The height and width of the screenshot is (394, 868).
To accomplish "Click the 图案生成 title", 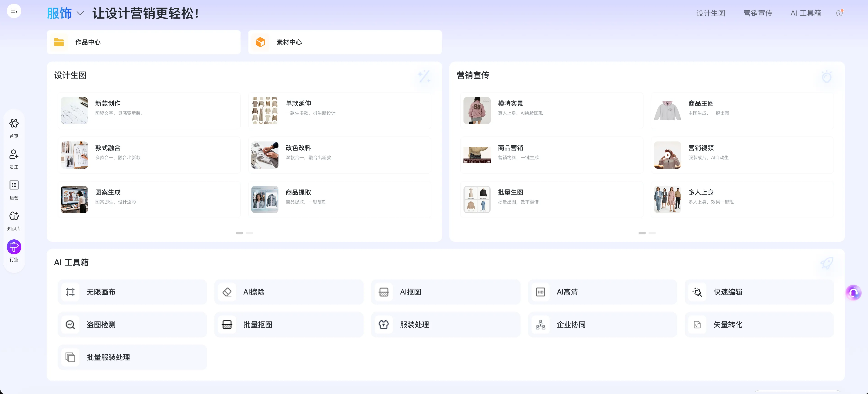I will [108, 192].
